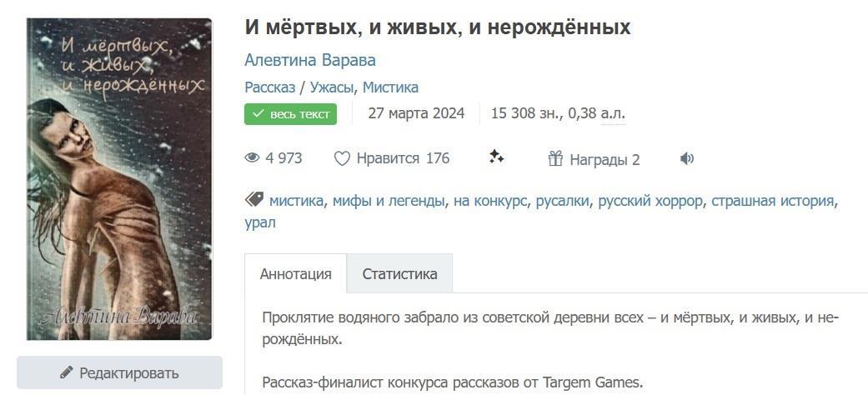Image resolution: width=868 pixels, height=395 pixels.
Task: Click the heart Like icon
Action: pyautogui.click(x=342, y=158)
